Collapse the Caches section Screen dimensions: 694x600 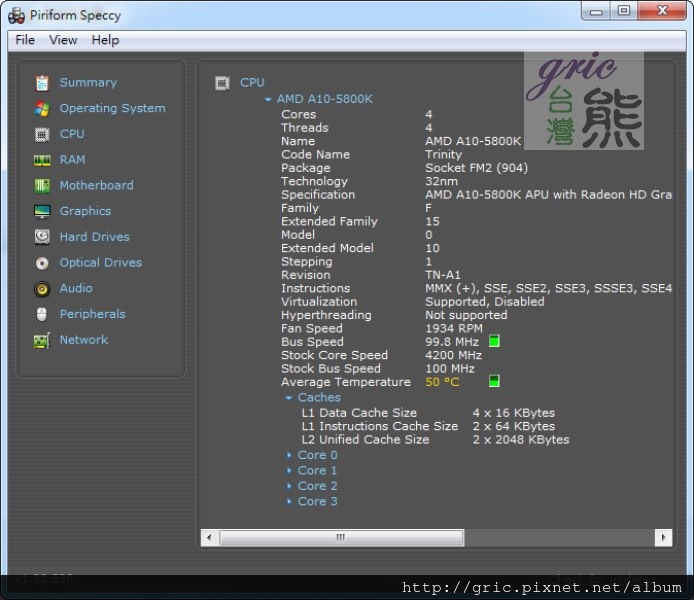click(289, 398)
